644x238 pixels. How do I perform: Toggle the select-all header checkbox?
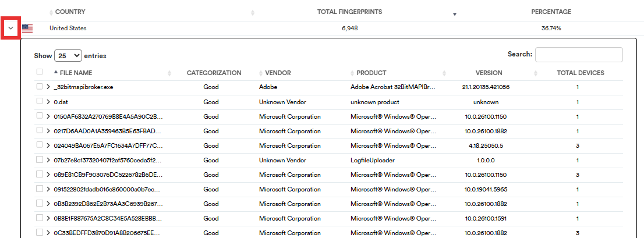pos(40,72)
